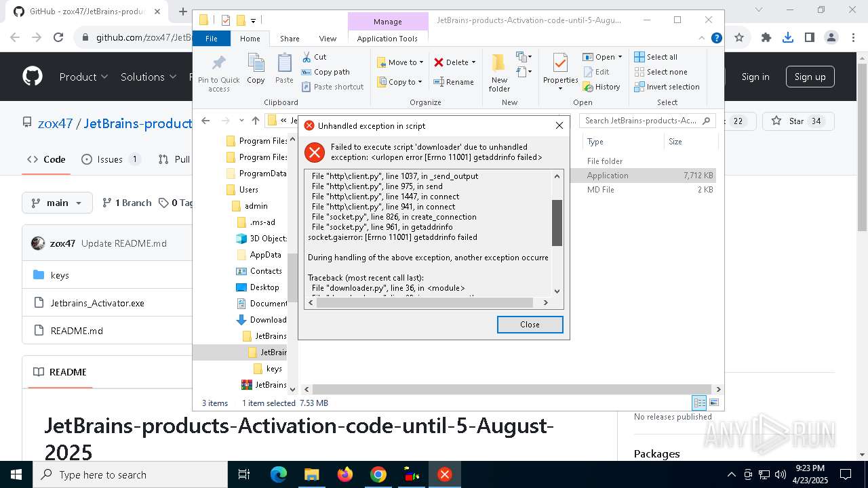Screen dimensions: 868x488
Task: Switch to the Home ribbon tab
Action: click(250, 39)
